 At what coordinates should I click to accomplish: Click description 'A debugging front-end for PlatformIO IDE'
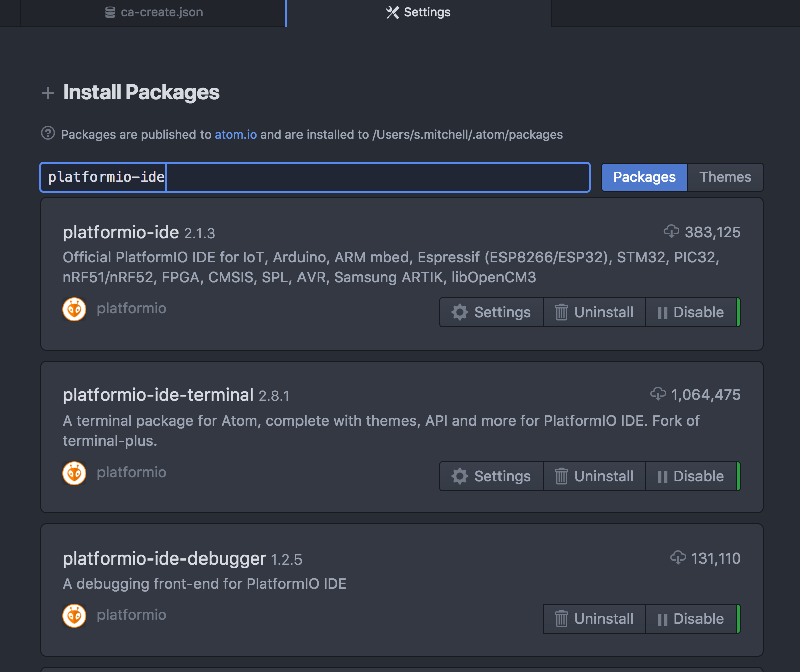[205, 584]
